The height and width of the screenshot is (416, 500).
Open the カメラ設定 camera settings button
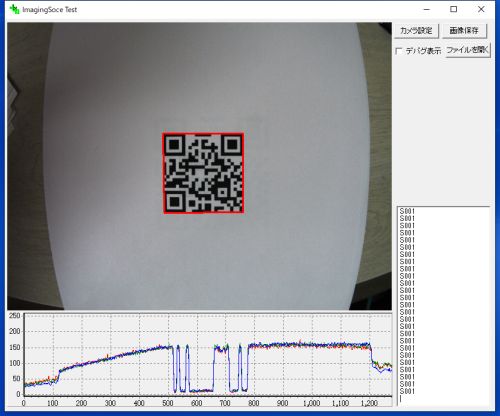[x=416, y=31]
